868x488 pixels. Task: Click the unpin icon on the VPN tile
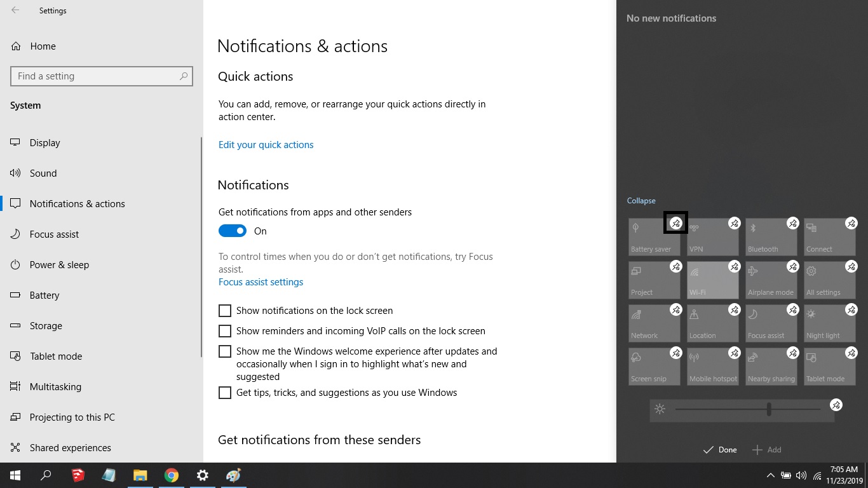(735, 223)
